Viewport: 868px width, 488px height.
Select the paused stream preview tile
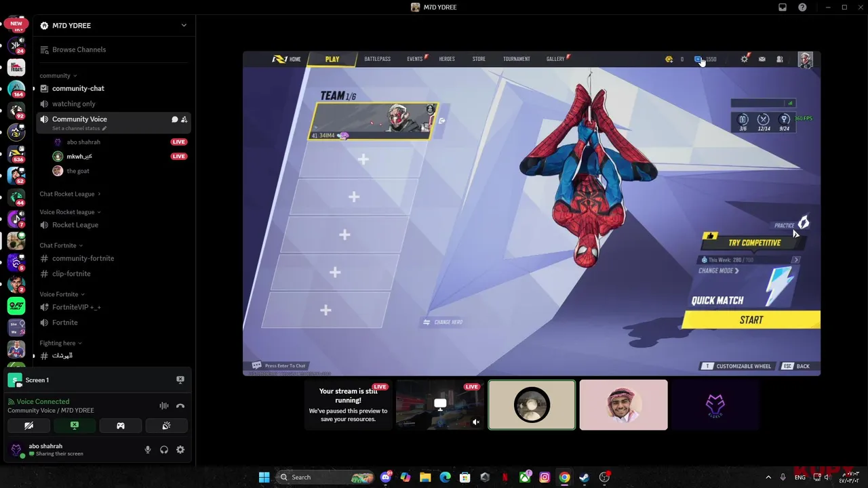tap(349, 405)
